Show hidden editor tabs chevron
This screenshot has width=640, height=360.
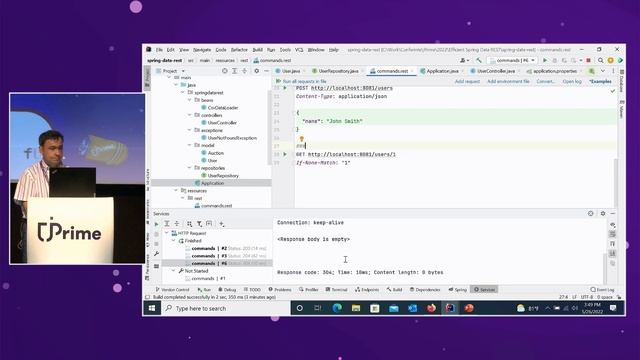602,71
